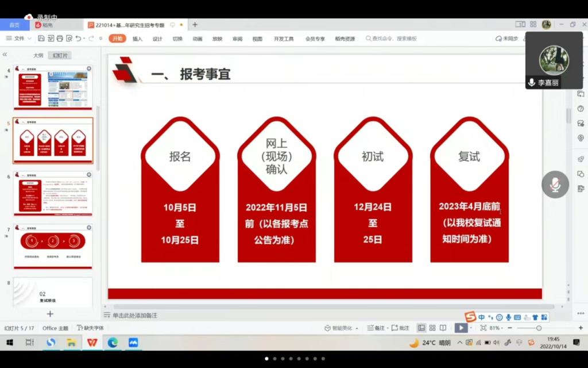Switch to normal view mode
The image size is (588, 368).
(421, 328)
